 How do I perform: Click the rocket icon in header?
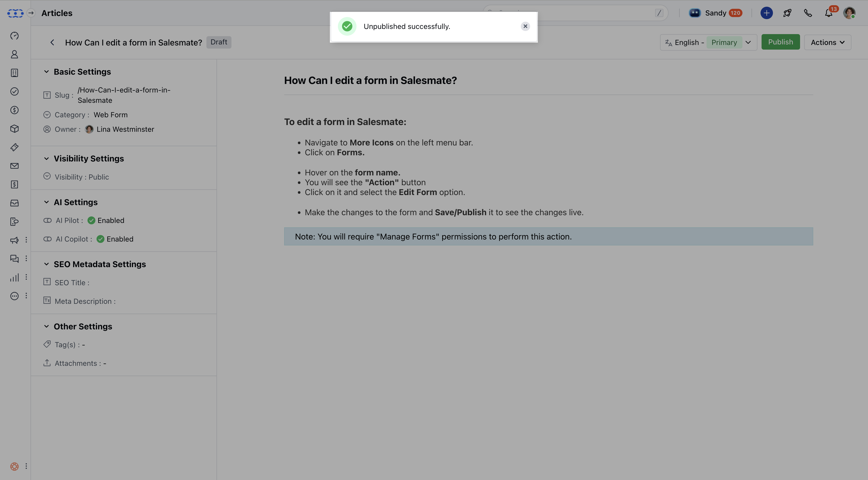(787, 13)
